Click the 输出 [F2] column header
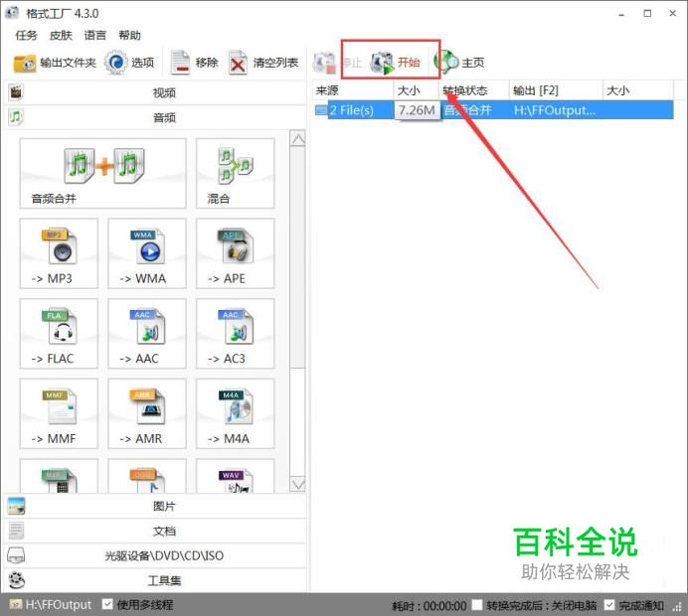The image size is (688, 616). click(x=556, y=90)
